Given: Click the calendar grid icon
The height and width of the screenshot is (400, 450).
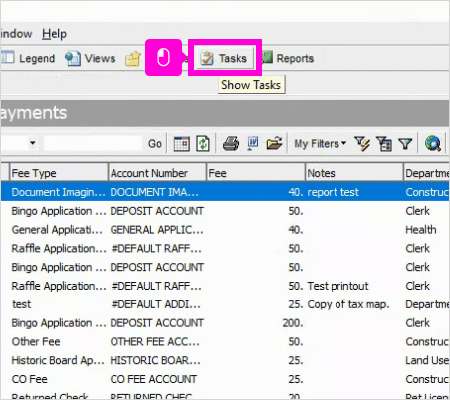Looking at the screenshot, I should (x=181, y=144).
